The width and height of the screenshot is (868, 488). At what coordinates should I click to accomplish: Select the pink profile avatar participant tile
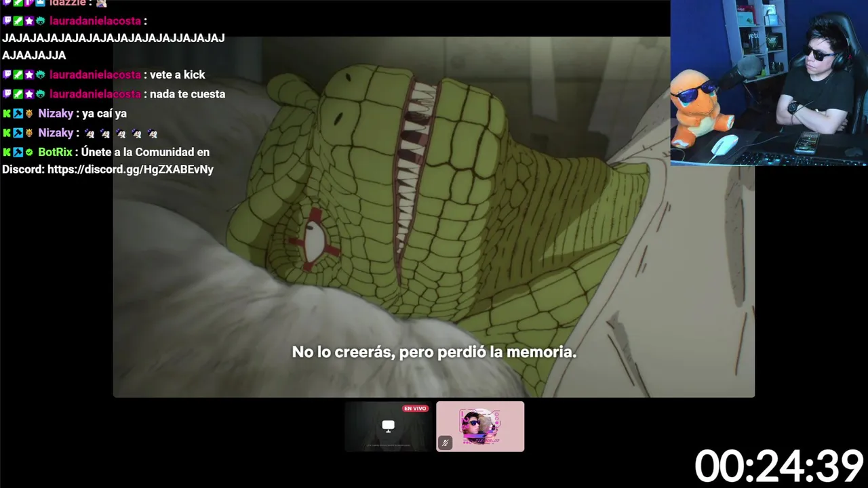(480, 426)
